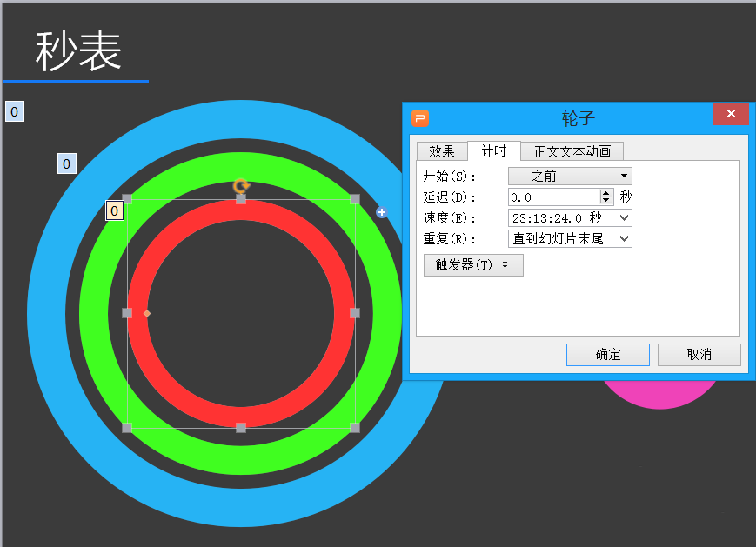Confirm with the 确定 button

point(607,355)
